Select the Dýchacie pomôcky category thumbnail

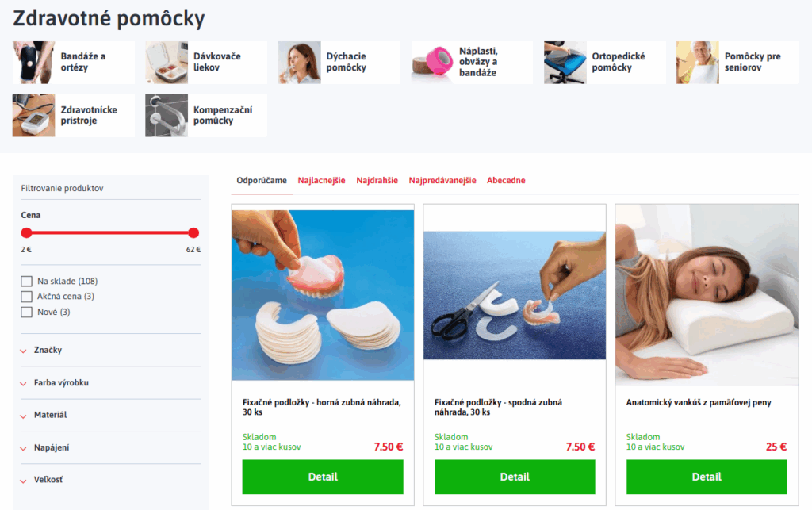[299, 63]
